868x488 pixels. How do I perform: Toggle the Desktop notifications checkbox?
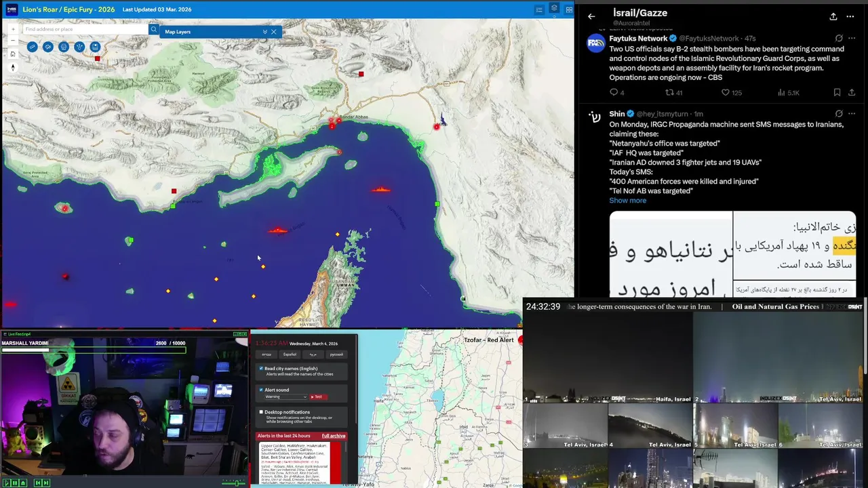pos(261,411)
